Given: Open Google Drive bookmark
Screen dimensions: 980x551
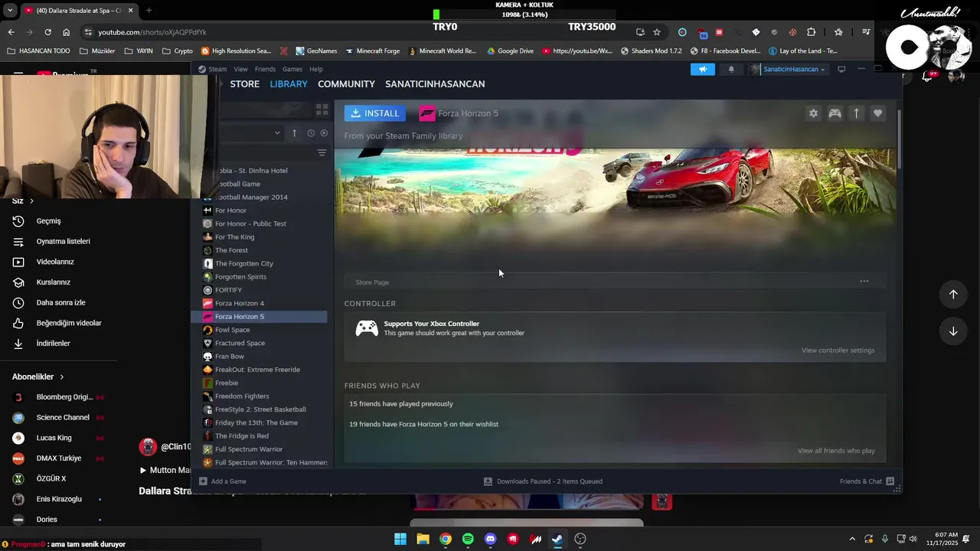Looking at the screenshot, I should click(x=509, y=51).
